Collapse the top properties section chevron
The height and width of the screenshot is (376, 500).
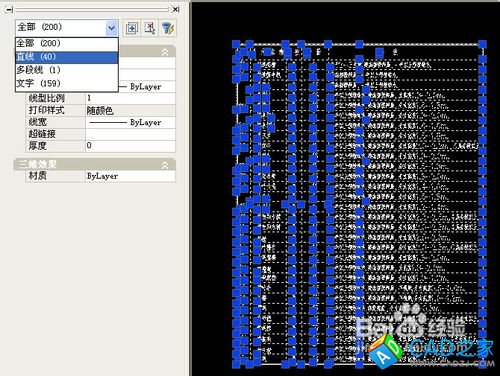165,52
